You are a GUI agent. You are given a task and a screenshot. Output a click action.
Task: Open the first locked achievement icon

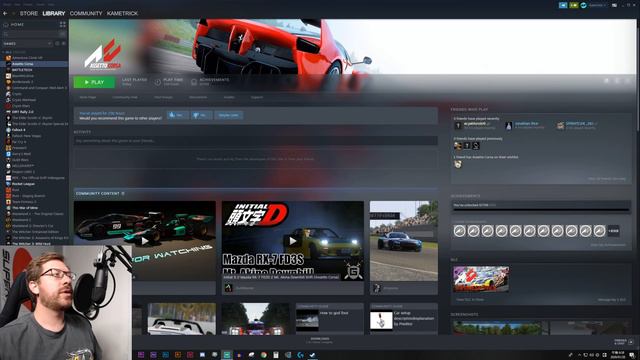(x=460, y=231)
